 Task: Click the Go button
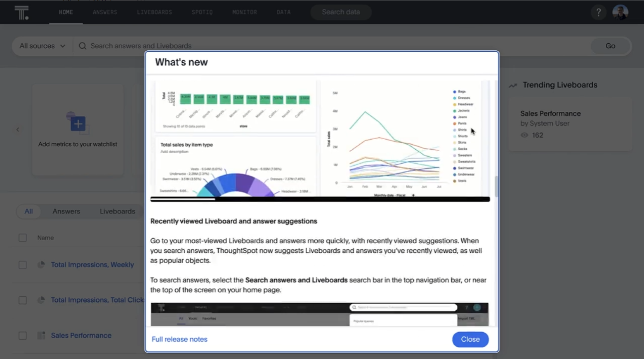pos(610,46)
